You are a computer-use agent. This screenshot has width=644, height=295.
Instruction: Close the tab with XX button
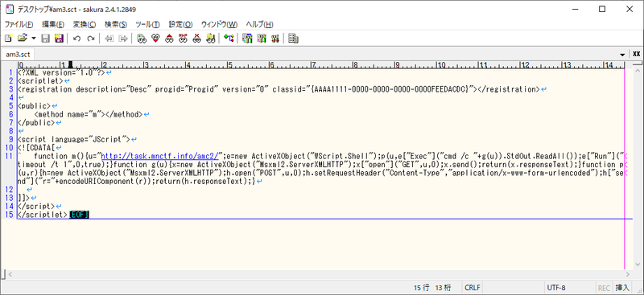click(636, 54)
